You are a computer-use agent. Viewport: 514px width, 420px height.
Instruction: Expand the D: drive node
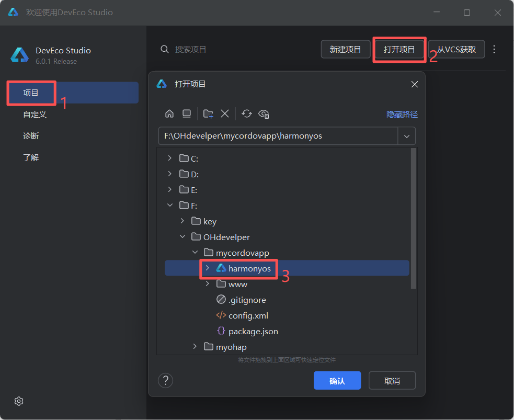pyautogui.click(x=169, y=174)
